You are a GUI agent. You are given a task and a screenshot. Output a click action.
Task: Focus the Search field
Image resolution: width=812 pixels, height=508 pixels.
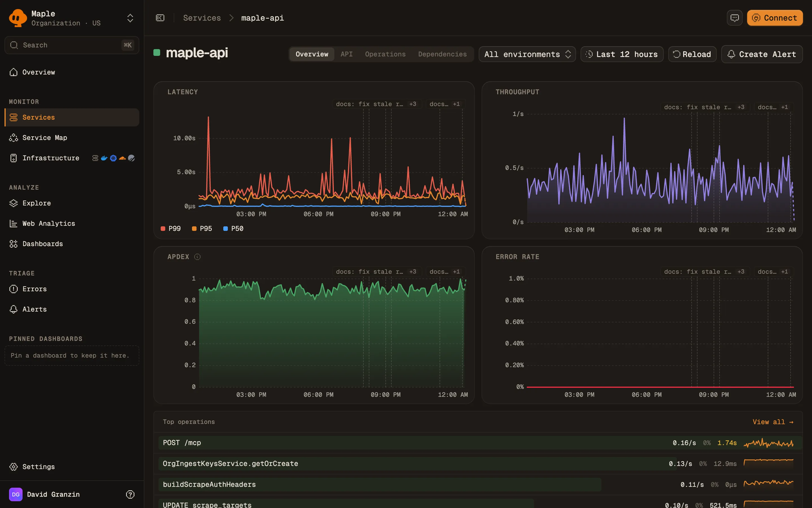(x=72, y=45)
